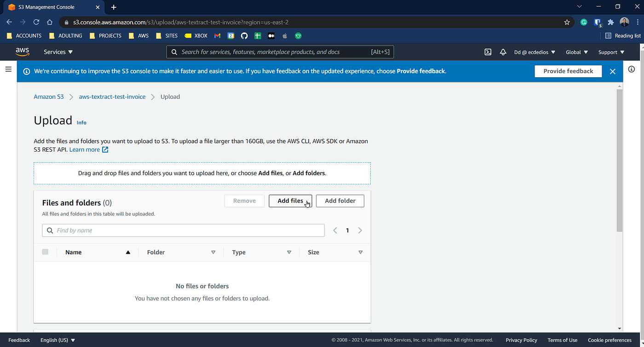Open the GitHub bookmark icon
Screen dimensions: 644x347
point(244,36)
